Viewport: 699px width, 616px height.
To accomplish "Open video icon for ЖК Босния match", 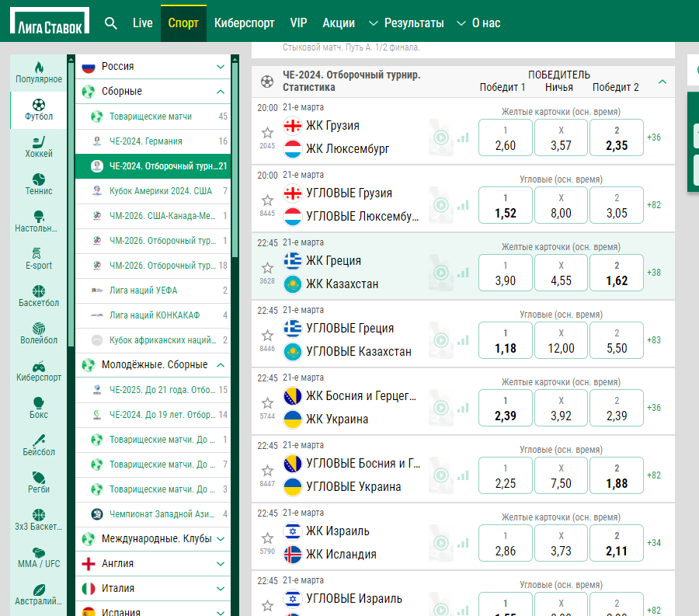I will pos(441,407).
